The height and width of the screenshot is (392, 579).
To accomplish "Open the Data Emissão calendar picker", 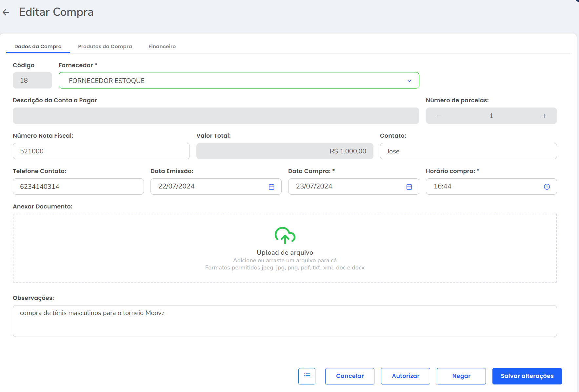I will pyautogui.click(x=271, y=186).
